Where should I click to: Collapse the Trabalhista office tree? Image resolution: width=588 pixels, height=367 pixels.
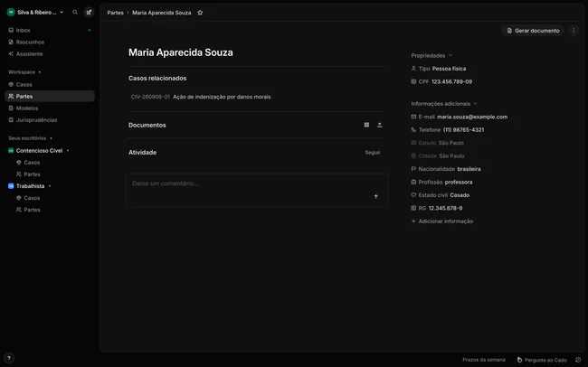pyautogui.click(x=50, y=186)
